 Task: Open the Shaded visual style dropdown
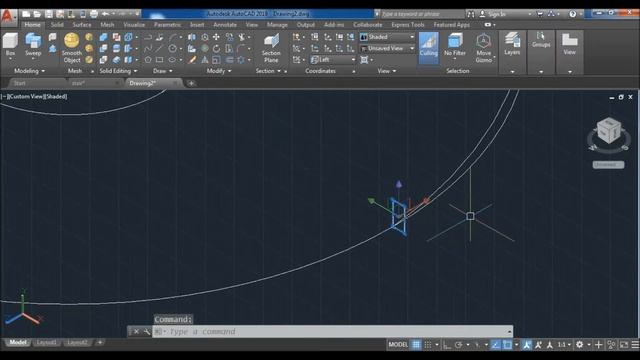click(x=387, y=37)
